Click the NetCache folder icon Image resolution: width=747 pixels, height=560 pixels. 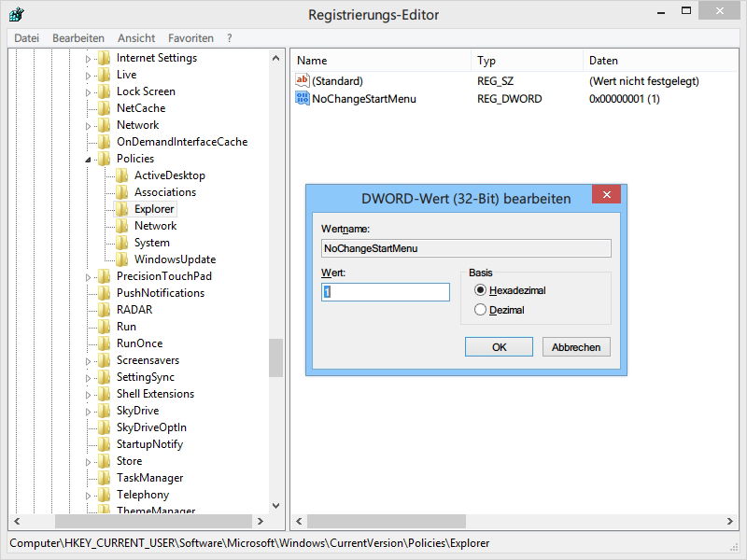[104, 108]
